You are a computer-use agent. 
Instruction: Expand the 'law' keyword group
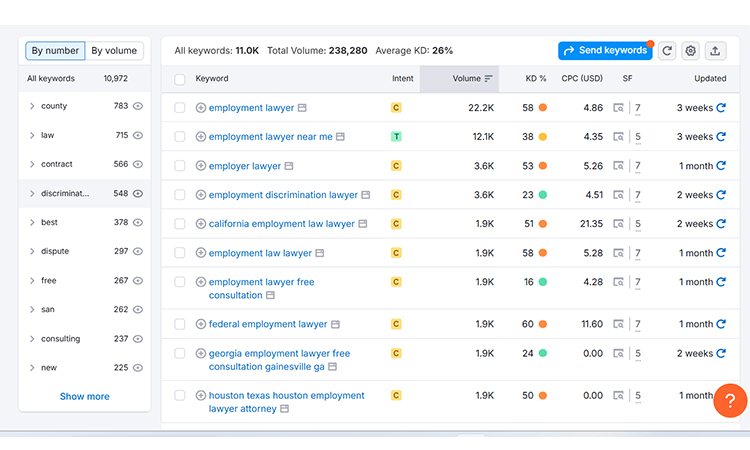(32, 135)
